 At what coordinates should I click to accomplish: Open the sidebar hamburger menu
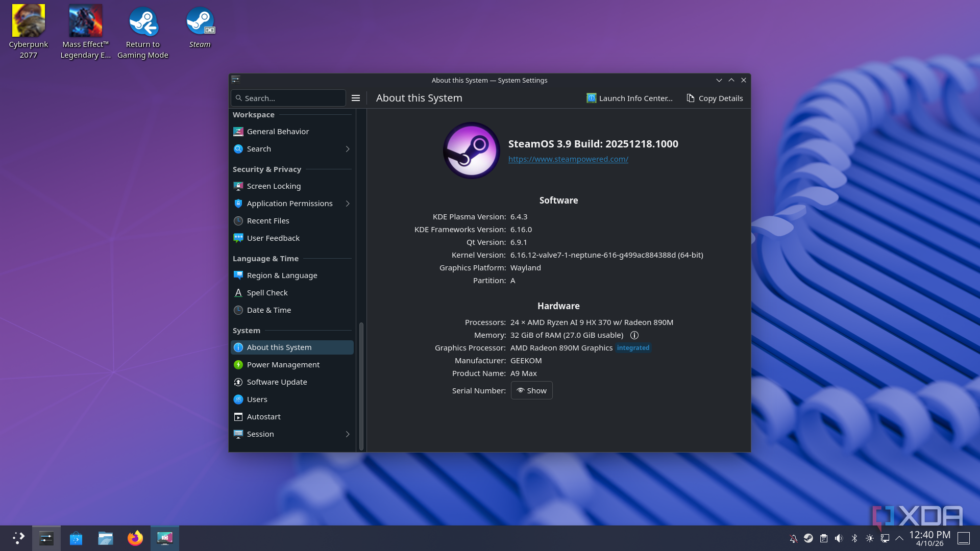[x=356, y=98]
